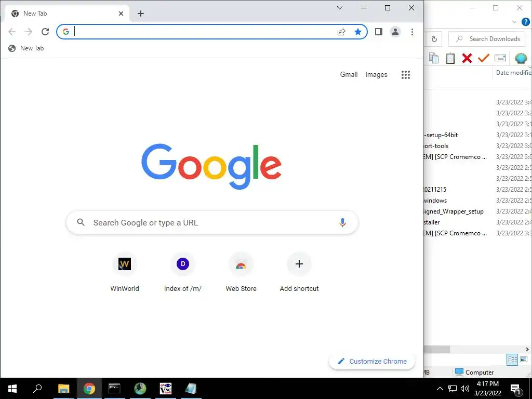Click the volume speaker tray icon
532x399 pixels.
tap(465, 389)
